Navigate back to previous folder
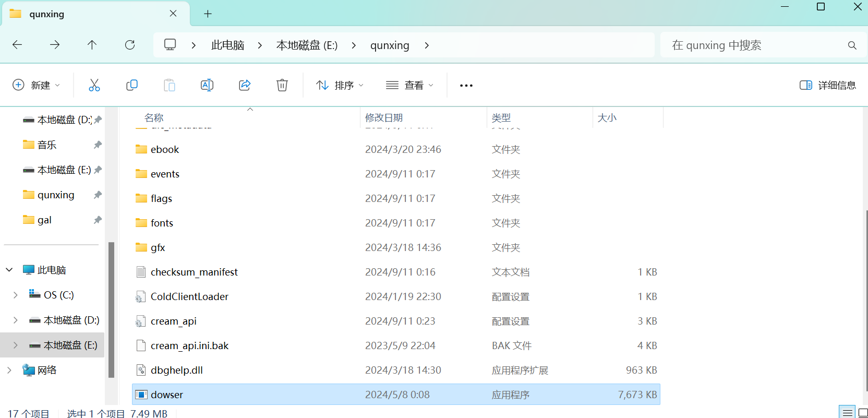The image size is (868, 418). (x=17, y=45)
